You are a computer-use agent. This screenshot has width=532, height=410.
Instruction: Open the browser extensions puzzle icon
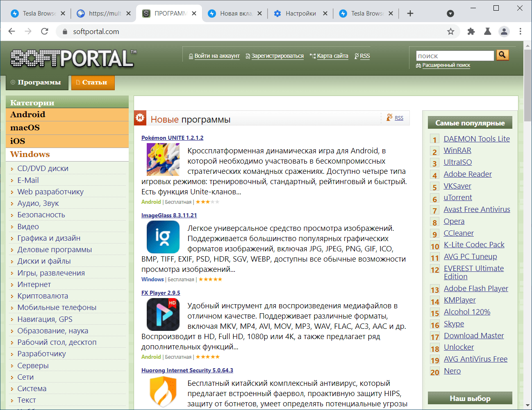point(471,32)
